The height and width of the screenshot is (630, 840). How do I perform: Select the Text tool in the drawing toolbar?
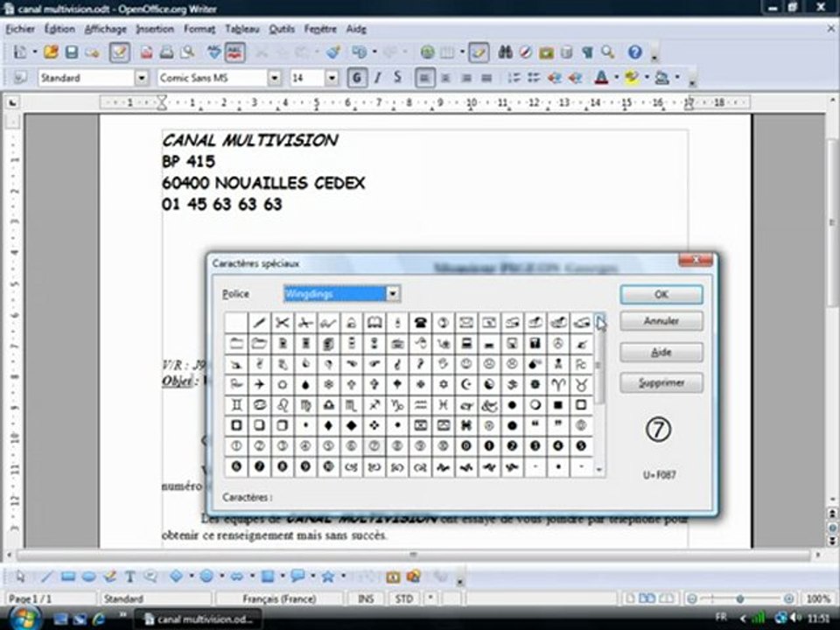130,577
